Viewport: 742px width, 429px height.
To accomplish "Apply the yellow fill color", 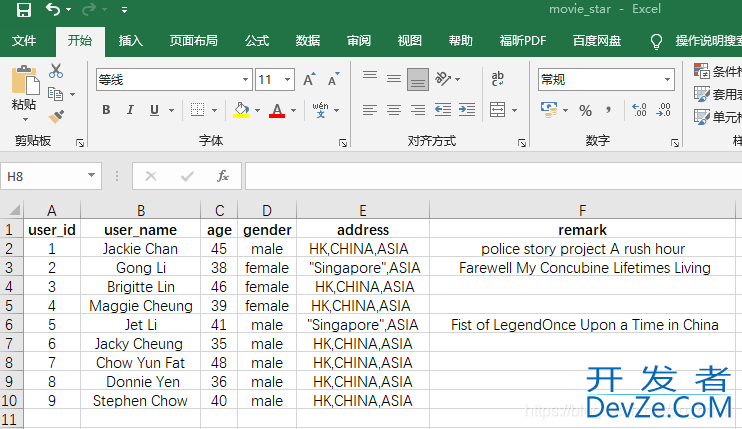I will pyautogui.click(x=240, y=110).
